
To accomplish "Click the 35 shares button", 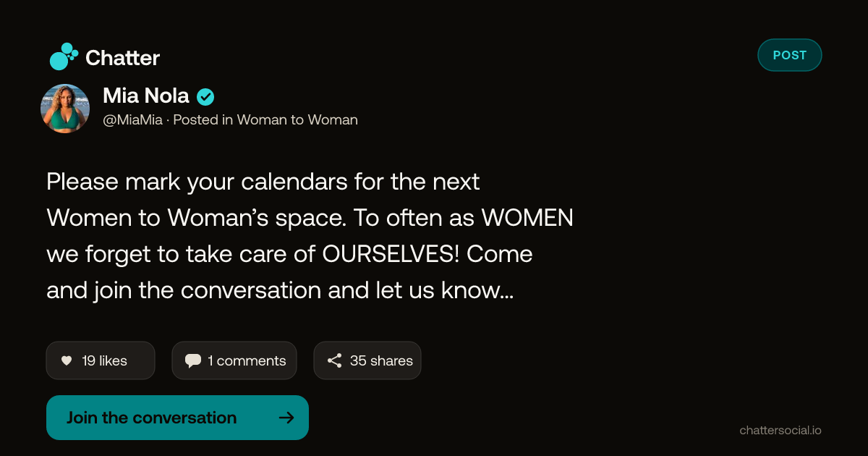I will [367, 360].
